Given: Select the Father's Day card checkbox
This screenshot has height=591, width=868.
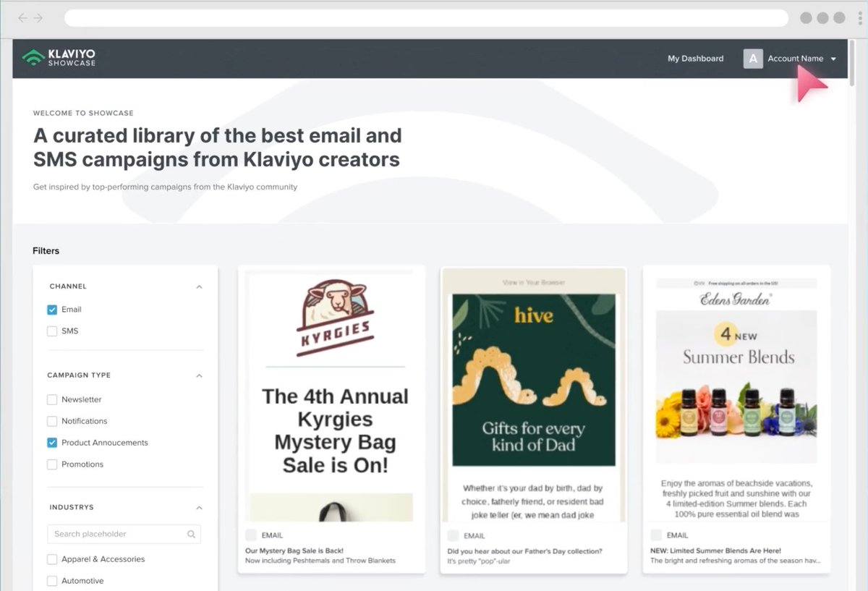Looking at the screenshot, I should (453, 535).
